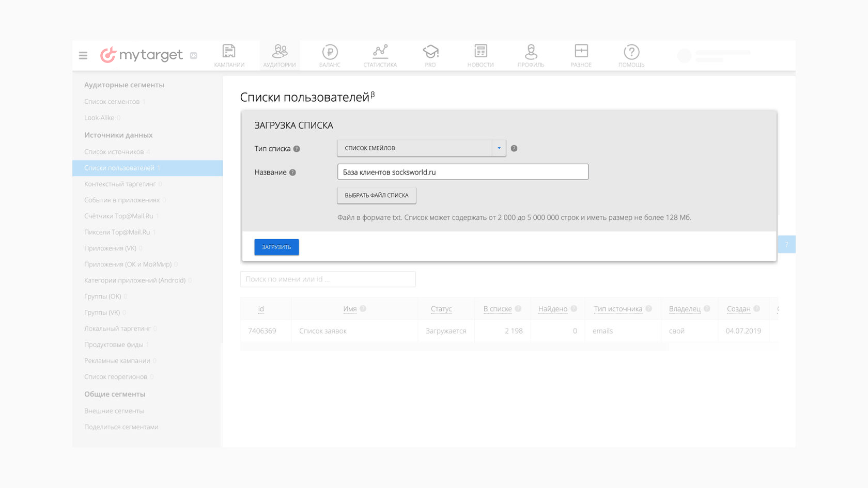Click the search by name or id field
The width and height of the screenshot is (868, 488).
click(328, 279)
